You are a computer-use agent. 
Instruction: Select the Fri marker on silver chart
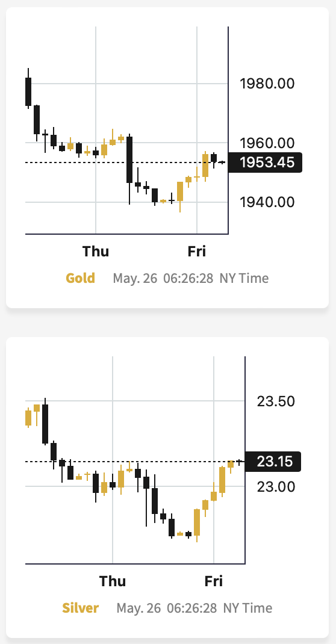pos(214,581)
